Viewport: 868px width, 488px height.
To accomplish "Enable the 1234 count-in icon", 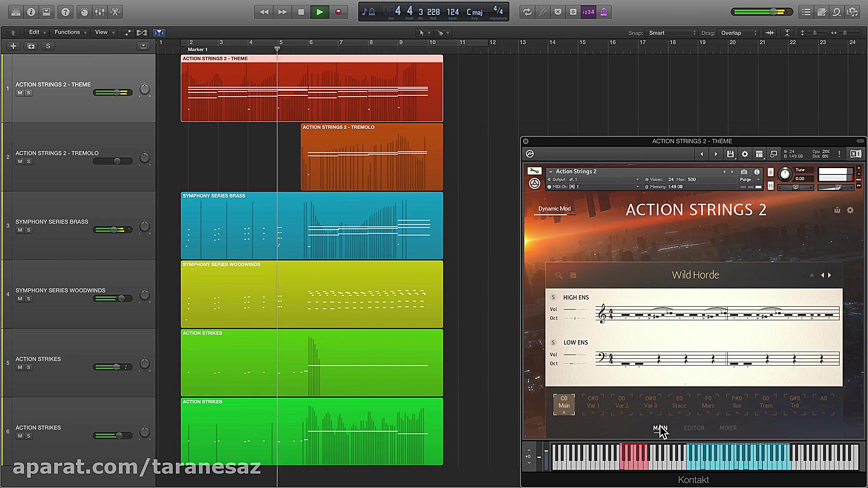I will click(x=588, y=12).
